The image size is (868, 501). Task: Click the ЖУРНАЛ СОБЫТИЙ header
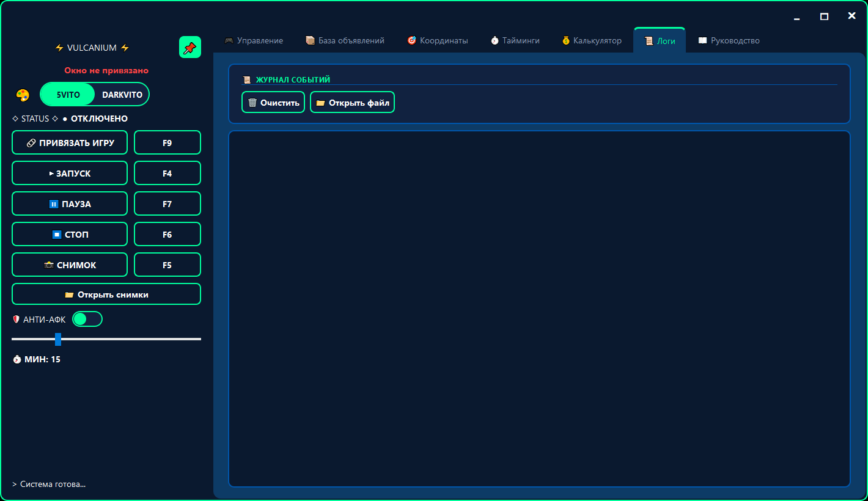tap(293, 79)
